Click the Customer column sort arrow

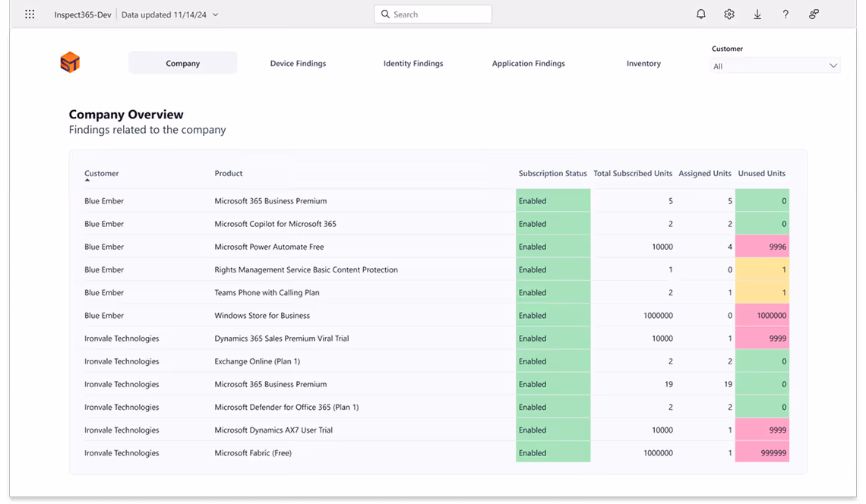tap(87, 180)
